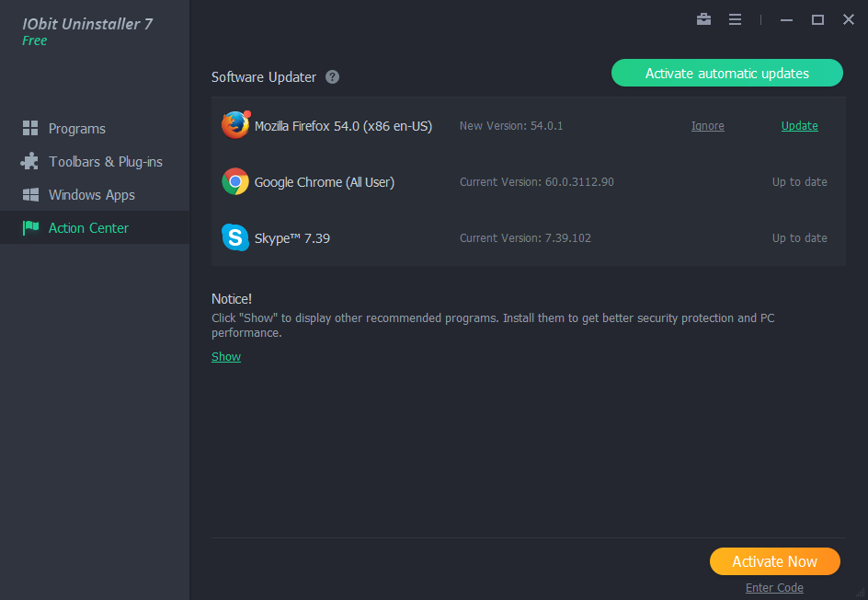Go to Toolbars & Plug-ins

pyautogui.click(x=95, y=161)
